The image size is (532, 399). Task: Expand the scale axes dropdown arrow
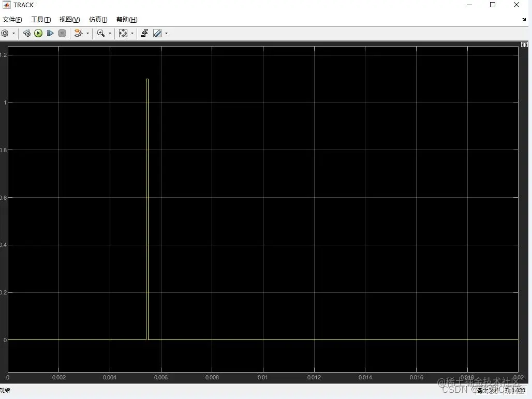[x=132, y=33]
